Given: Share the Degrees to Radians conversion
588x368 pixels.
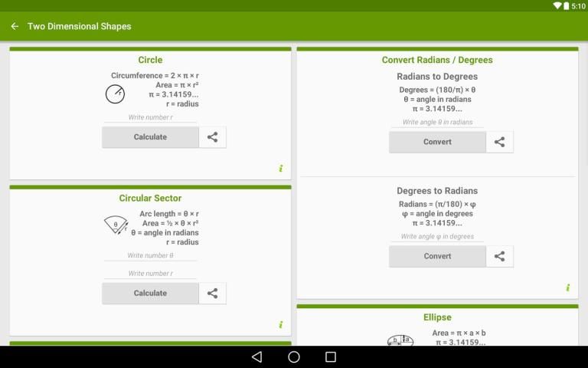Looking at the screenshot, I should click(499, 256).
